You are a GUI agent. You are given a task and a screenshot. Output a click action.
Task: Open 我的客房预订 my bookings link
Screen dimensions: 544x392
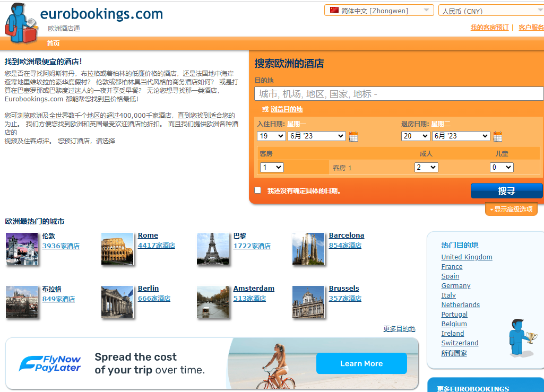point(489,28)
